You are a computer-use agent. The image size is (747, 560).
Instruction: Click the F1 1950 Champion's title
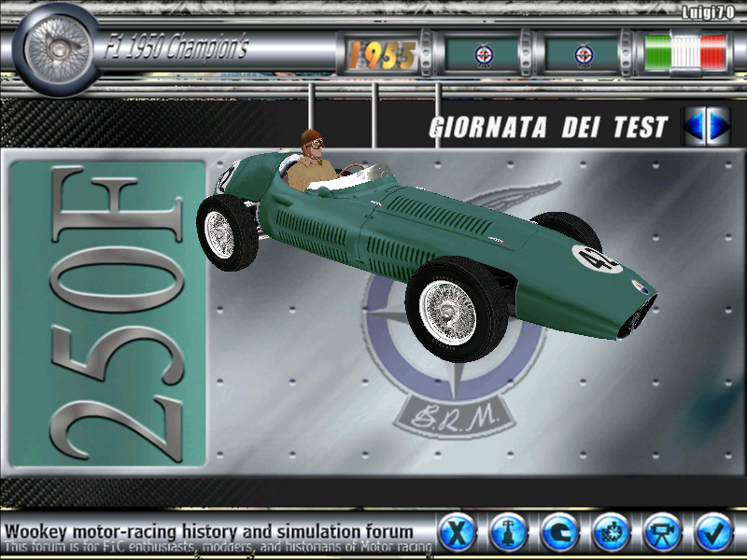[x=176, y=48]
